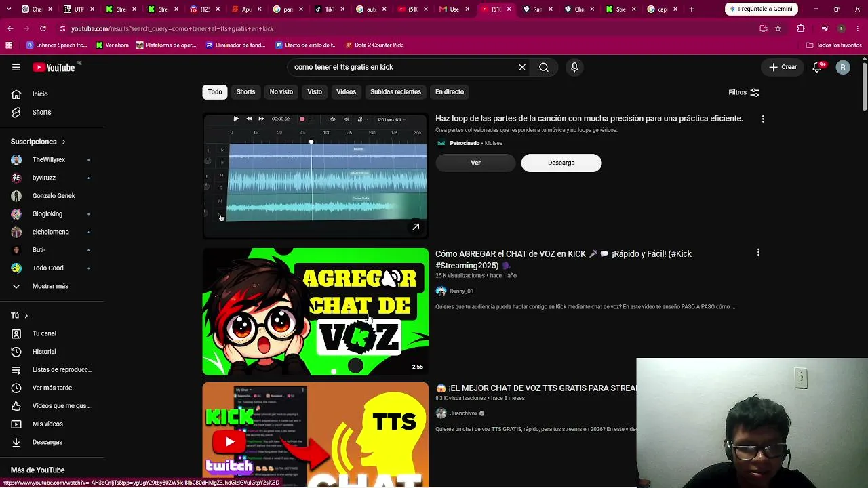Click the magnifying glass search button
Screen dimensions: 868x488
click(544, 67)
